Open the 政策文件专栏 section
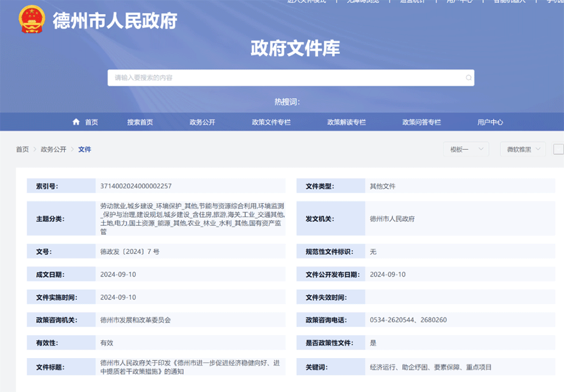564x392 pixels. pos(270,122)
